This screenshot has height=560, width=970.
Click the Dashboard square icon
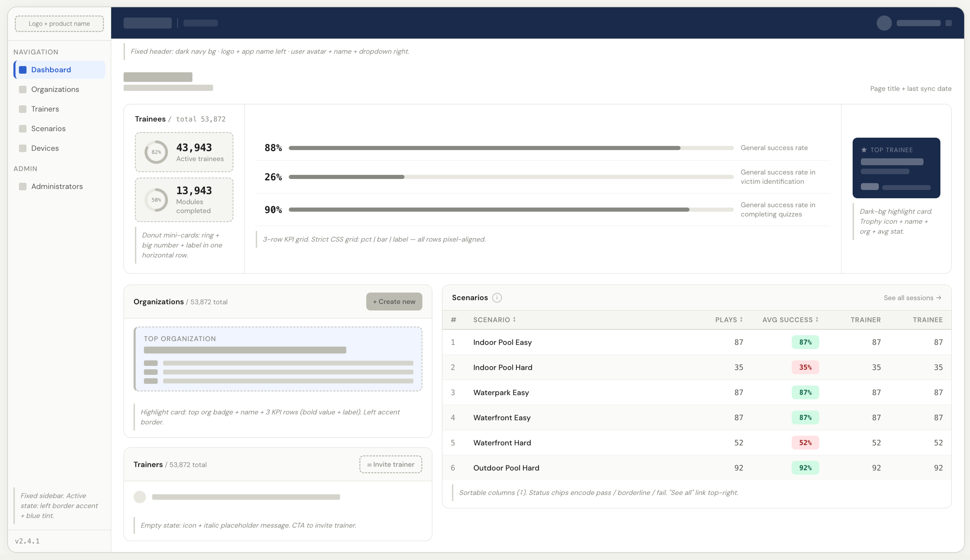(23, 70)
